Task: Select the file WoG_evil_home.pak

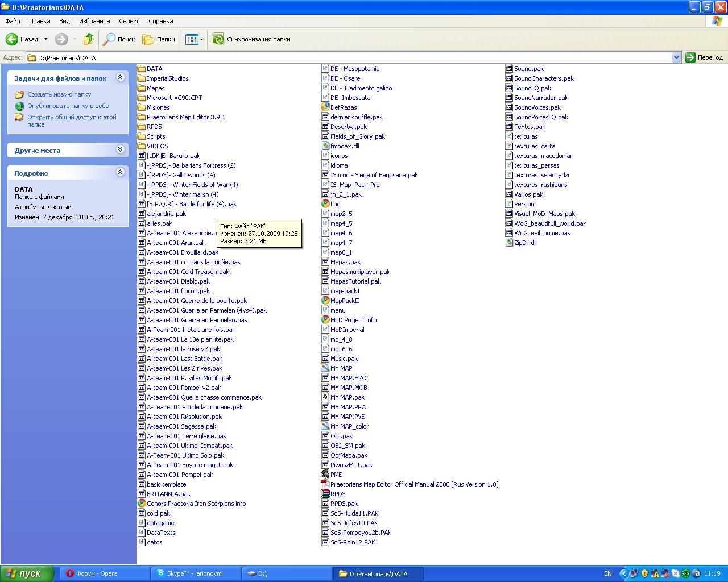Action: tap(537, 233)
